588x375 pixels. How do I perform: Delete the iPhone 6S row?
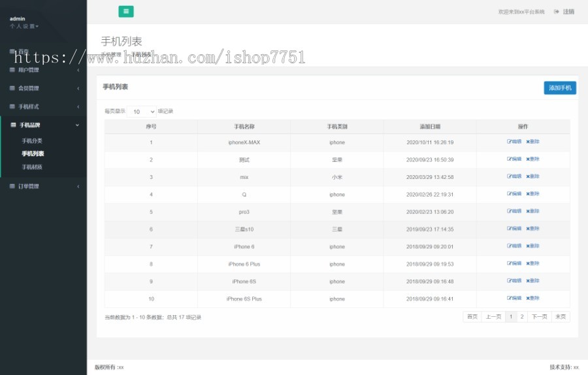pos(532,280)
